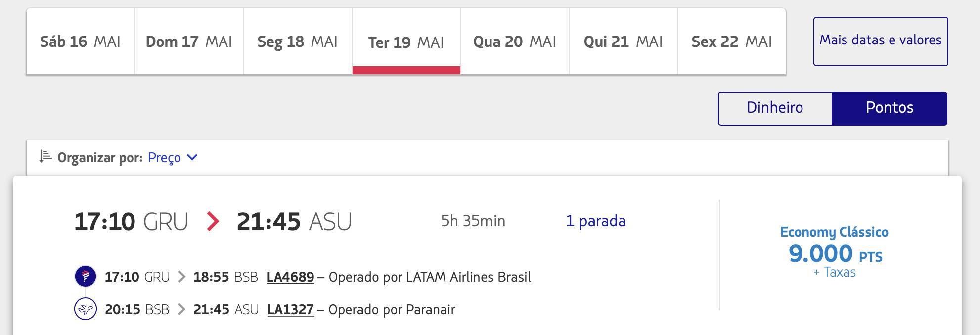This screenshot has width=980, height=335.
Task: Open flight LA4689 details link
Action: (x=290, y=277)
